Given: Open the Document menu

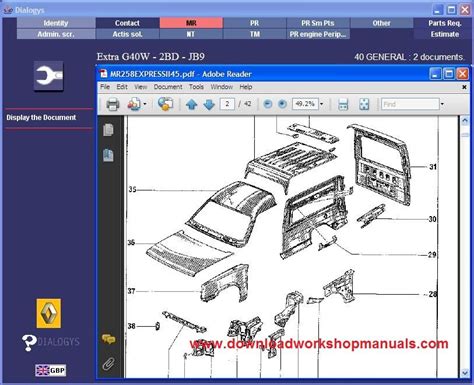Looking at the screenshot, I should click(168, 87).
